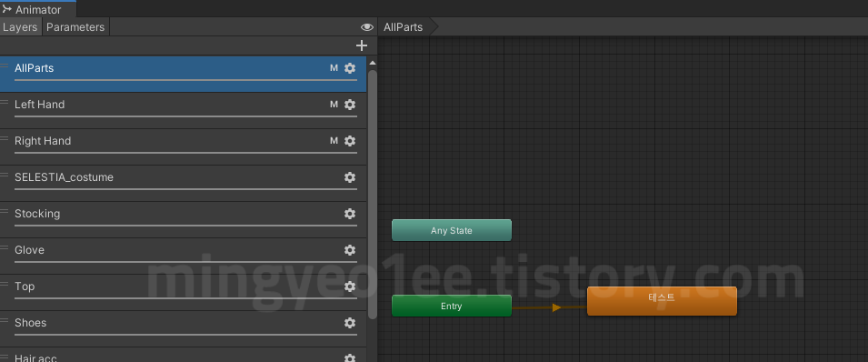Open settings gear for Top layer
This screenshot has width=868, height=362.
pyautogui.click(x=350, y=287)
